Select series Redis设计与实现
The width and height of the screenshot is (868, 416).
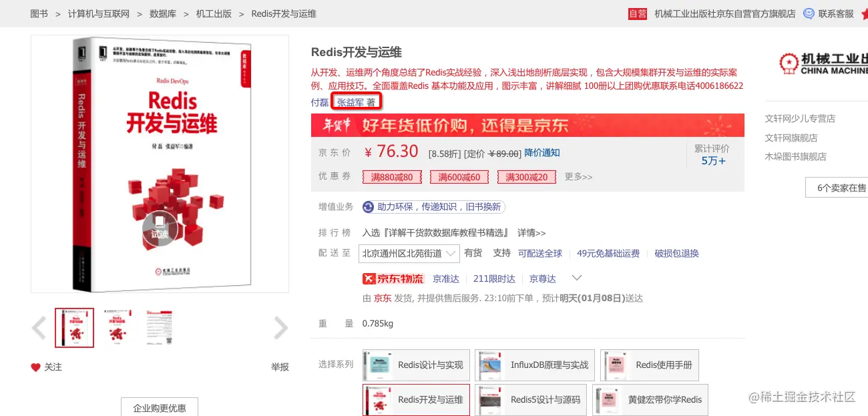coord(416,365)
